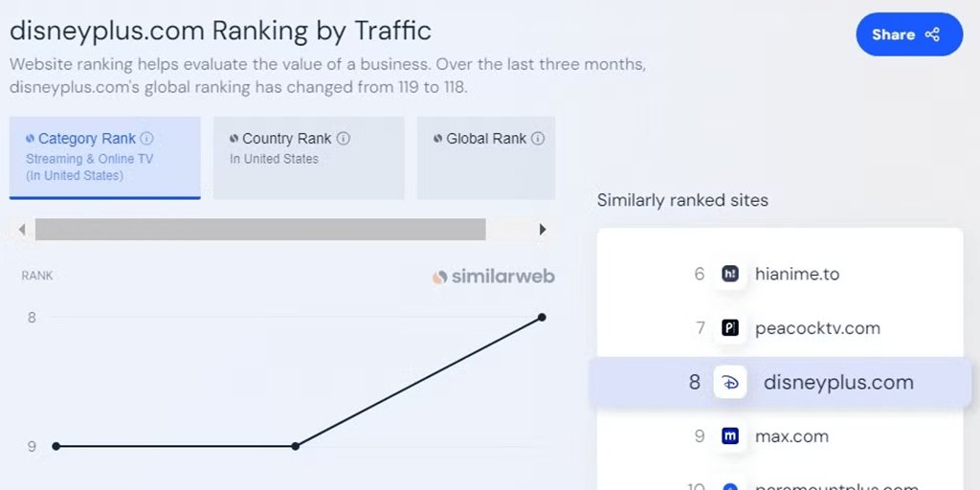The height and width of the screenshot is (490, 980).
Task: Click the similarweb logo watermark
Action: 493,277
